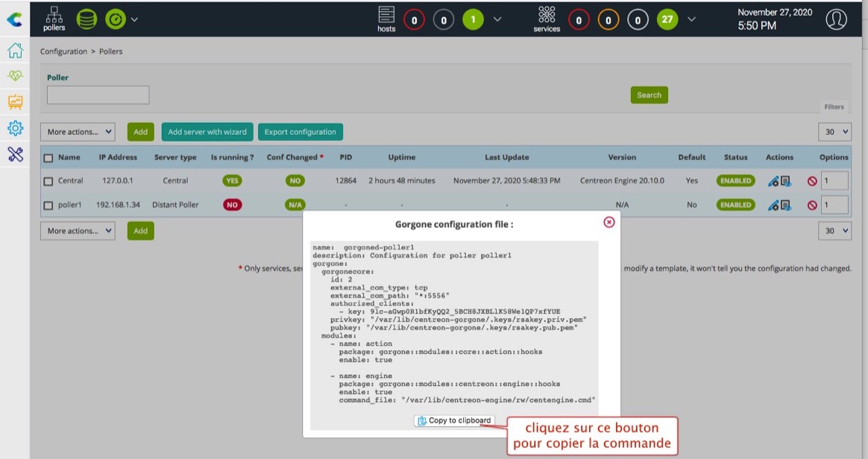Expand the services status chevron
This screenshot has height=459, width=868.
pos(691,19)
